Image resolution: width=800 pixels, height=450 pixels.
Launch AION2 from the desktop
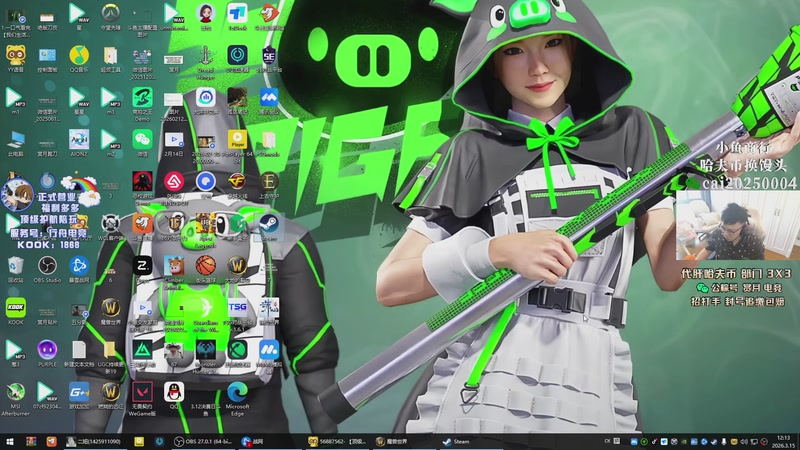pos(79,143)
